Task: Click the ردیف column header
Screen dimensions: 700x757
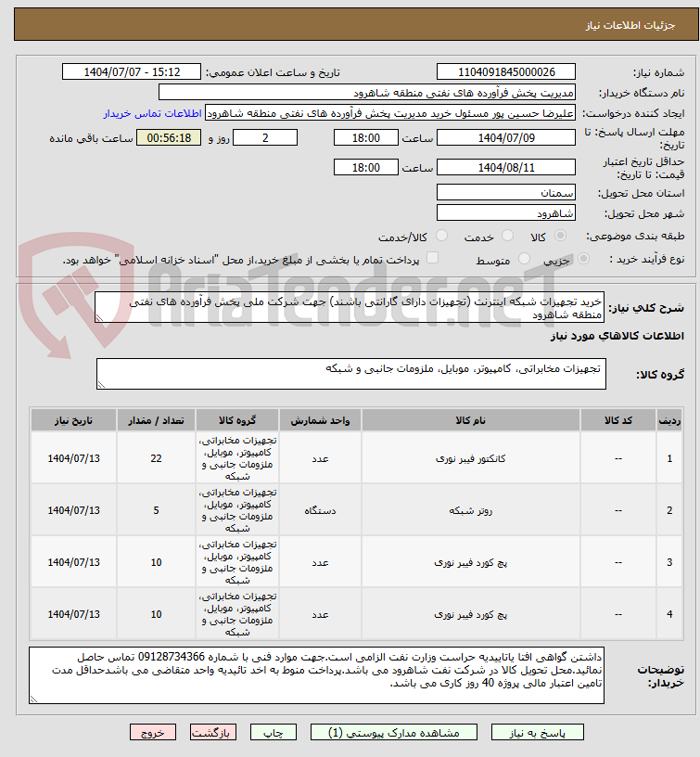Action: [669, 420]
